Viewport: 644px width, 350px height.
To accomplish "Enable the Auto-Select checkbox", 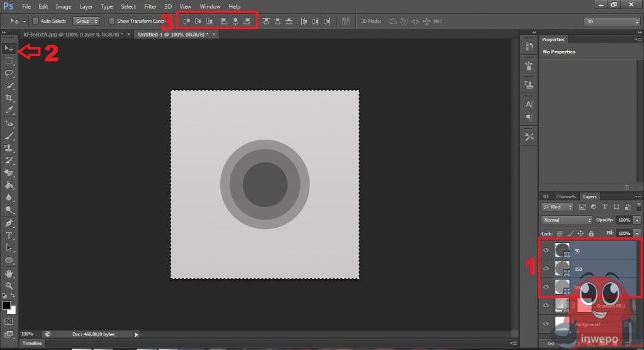I will [35, 21].
